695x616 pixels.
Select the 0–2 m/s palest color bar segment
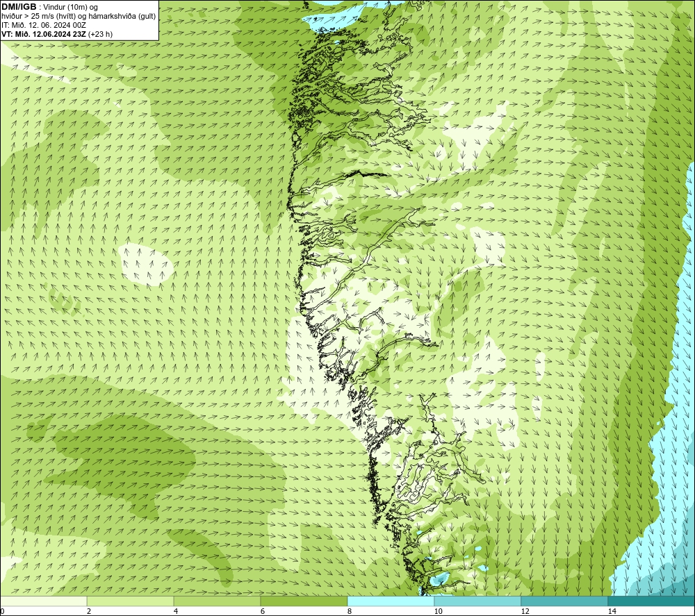coord(43,601)
